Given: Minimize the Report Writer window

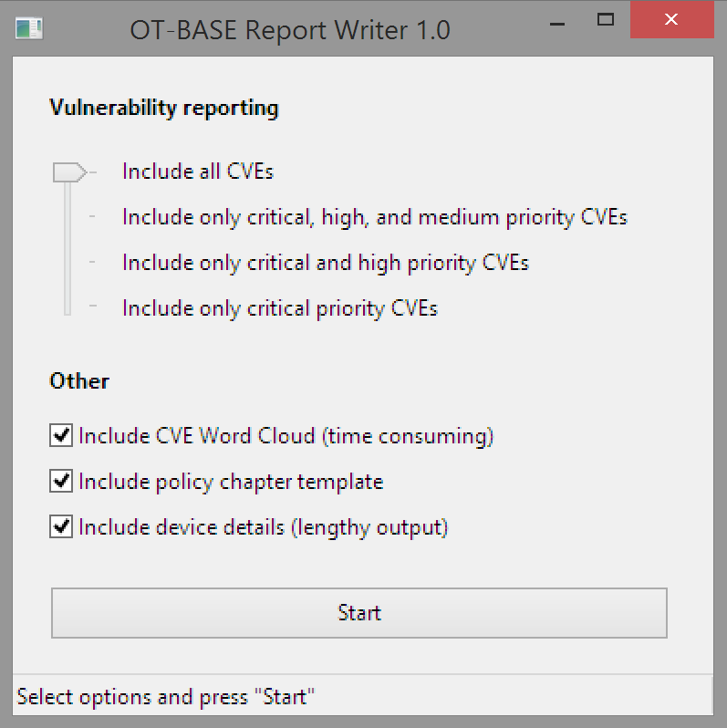Looking at the screenshot, I should click(557, 24).
